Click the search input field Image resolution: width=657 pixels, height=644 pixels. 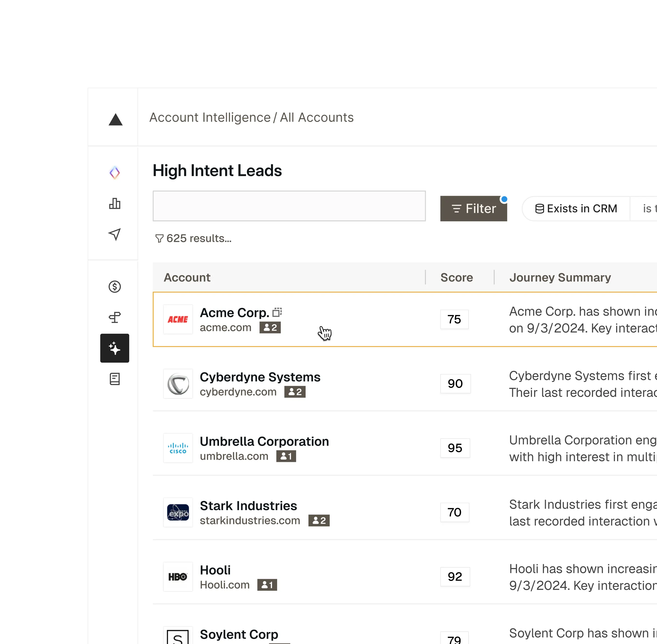289,206
